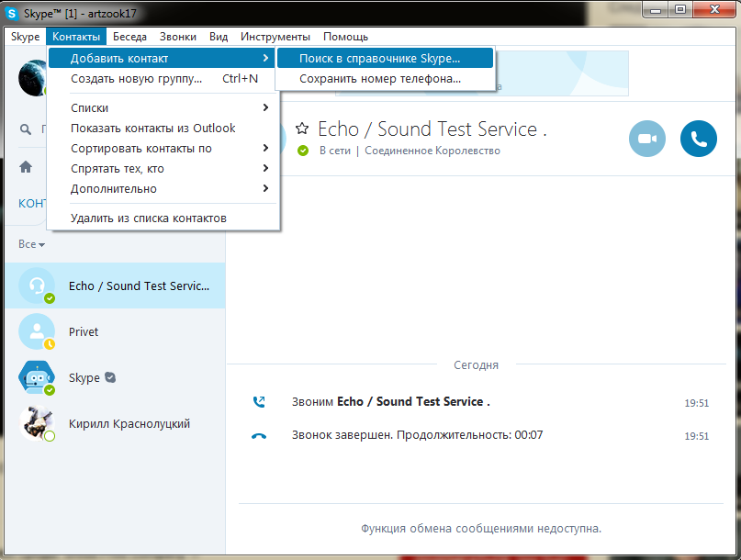Select the Кирилл Краснолуцкий contact row
Image resolution: width=741 pixels, height=560 pixels.
(x=116, y=423)
